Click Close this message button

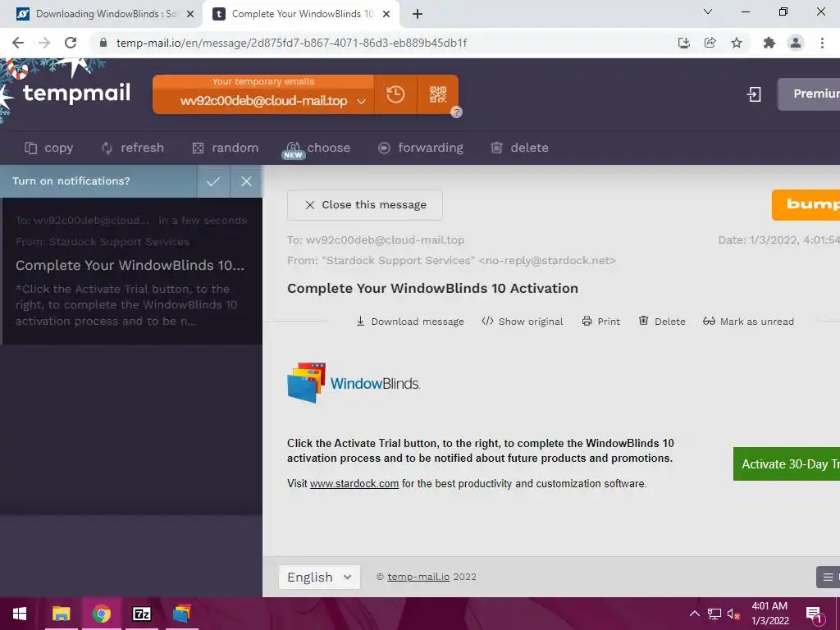(365, 204)
